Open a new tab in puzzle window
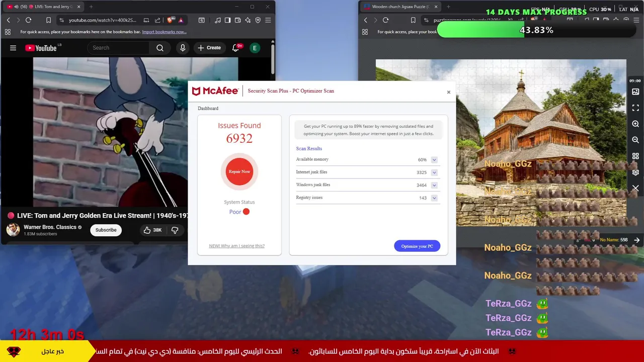Image resolution: width=644 pixels, height=362 pixels. tap(448, 7)
